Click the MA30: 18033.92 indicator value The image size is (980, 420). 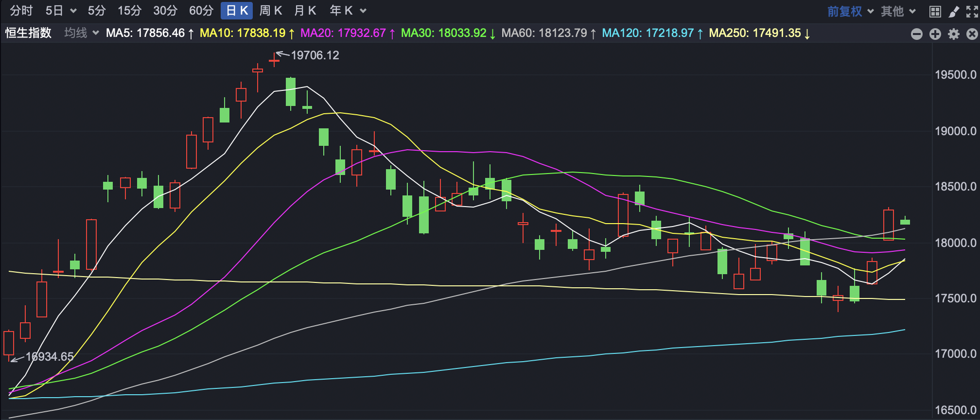tap(449, 33)
